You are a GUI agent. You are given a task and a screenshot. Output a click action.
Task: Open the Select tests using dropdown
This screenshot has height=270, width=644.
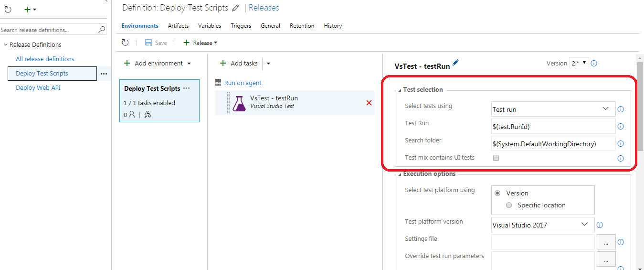[553, 109]
